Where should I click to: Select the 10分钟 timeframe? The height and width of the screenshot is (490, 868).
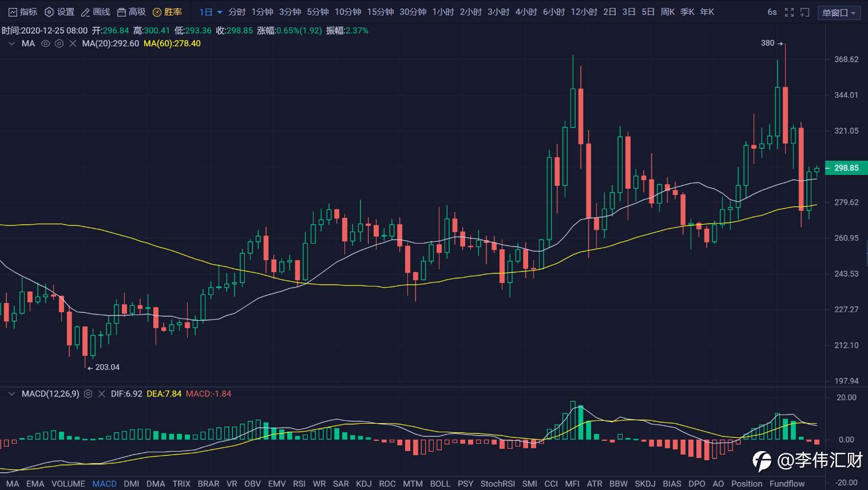click(348, 12)
